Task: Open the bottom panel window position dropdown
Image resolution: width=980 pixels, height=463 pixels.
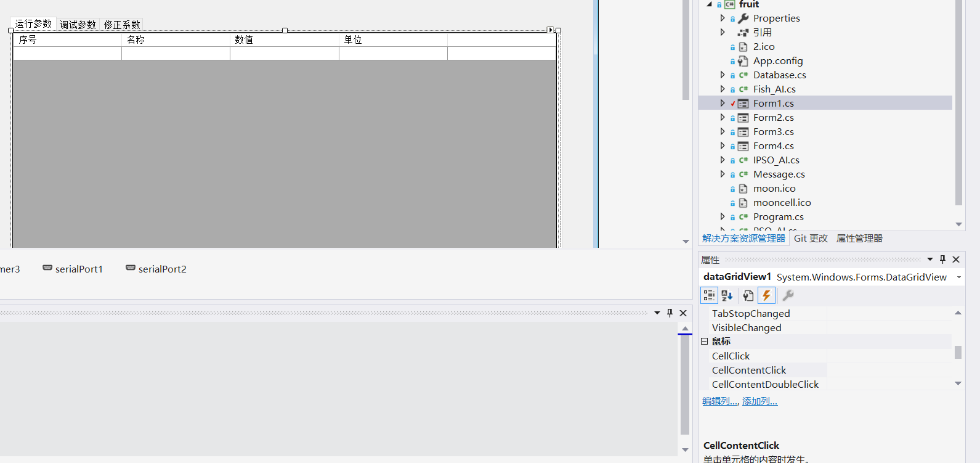Action: pyautogui.click(x=657, y=313)
